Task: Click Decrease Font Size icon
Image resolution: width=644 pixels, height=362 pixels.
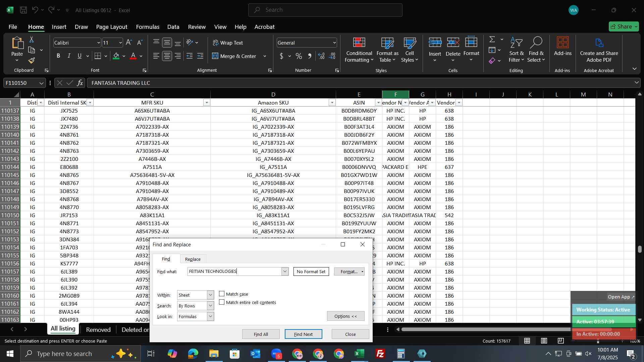Action: tap(140, 43)
